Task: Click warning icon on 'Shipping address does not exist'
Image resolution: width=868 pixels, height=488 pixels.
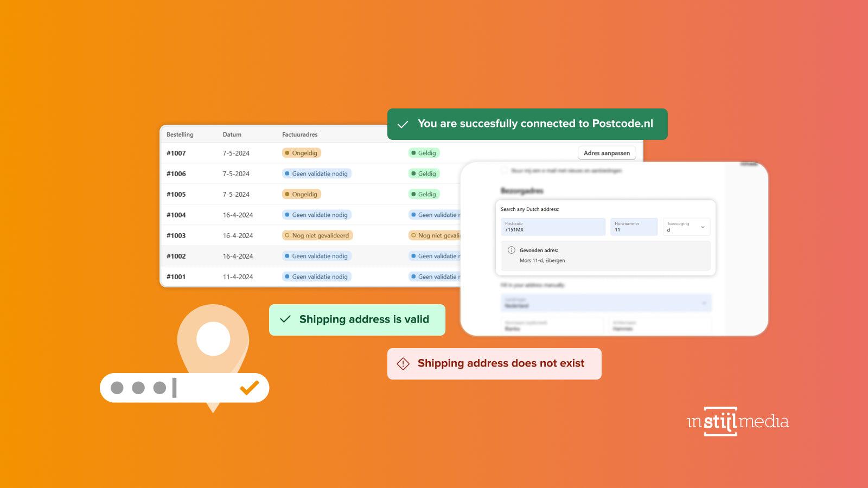Action: pos(402,364)
